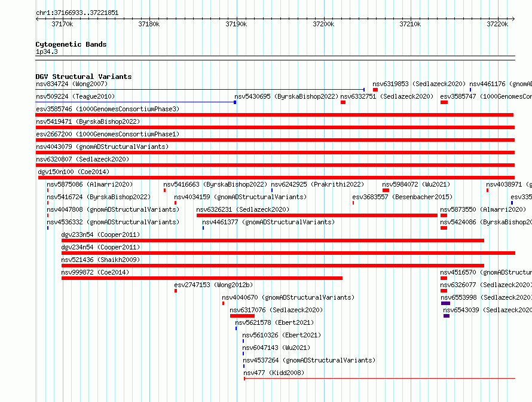Select the nsv6320807 (Sedlazeck2020) label
This screenshot has width=532, height=402.
coord(82,159)
